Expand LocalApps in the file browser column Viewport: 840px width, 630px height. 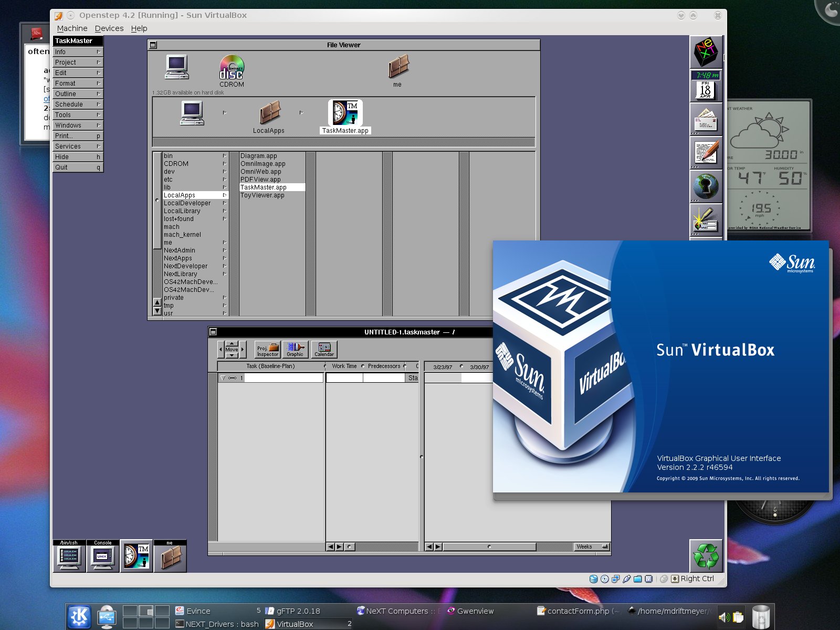(x=225, y=195)
